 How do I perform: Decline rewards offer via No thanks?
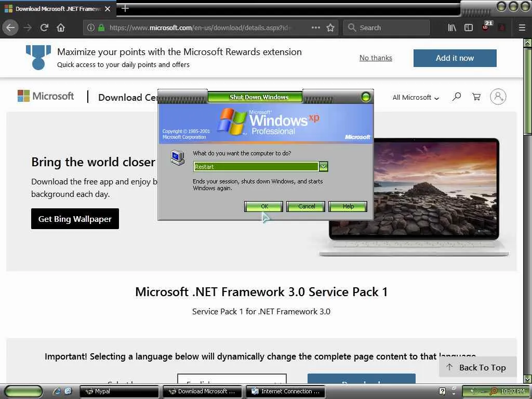coord(376,58)
